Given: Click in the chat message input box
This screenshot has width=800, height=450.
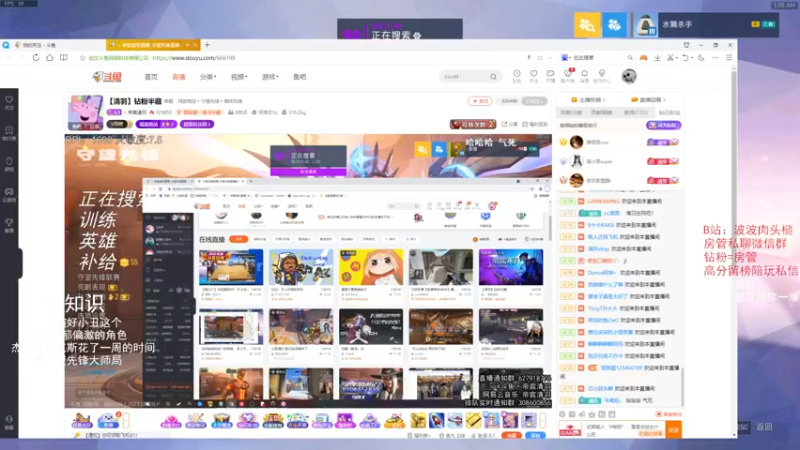Looking at the screenshot, I should click(x=623, y=430).
